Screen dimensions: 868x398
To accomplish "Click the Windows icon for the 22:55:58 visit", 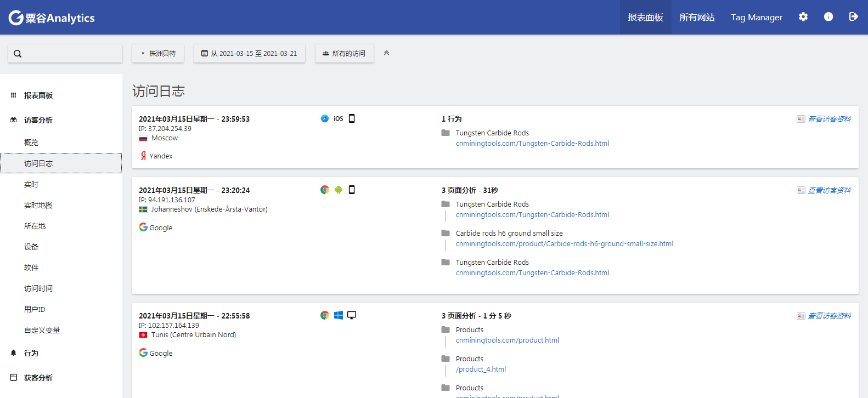I will (x=339, y=315).
